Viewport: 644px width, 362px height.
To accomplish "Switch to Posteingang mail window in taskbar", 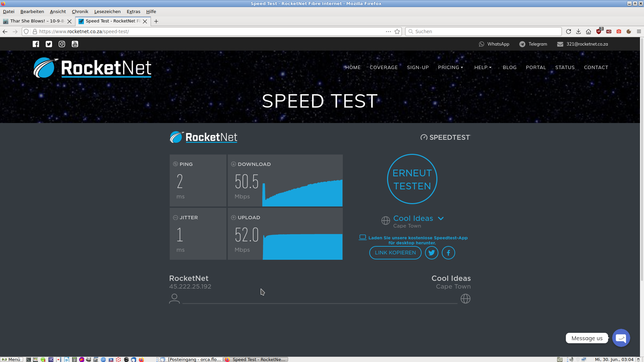I will coord(191,359).
